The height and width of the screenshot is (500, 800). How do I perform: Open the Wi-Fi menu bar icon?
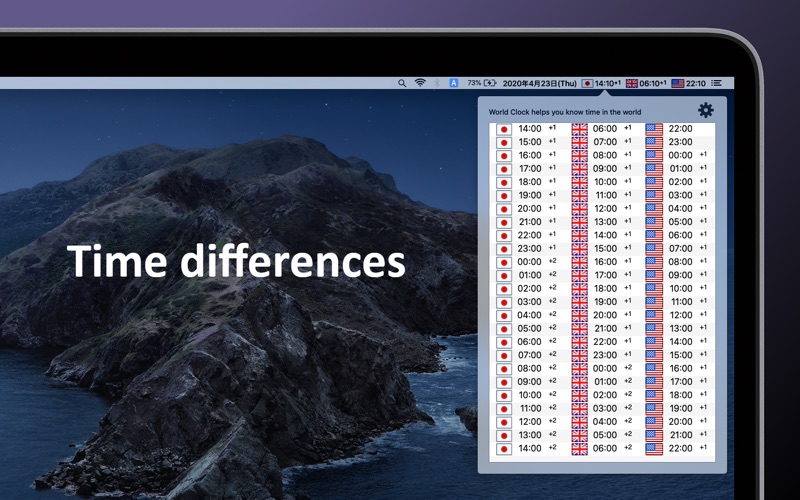coord(420,83)
